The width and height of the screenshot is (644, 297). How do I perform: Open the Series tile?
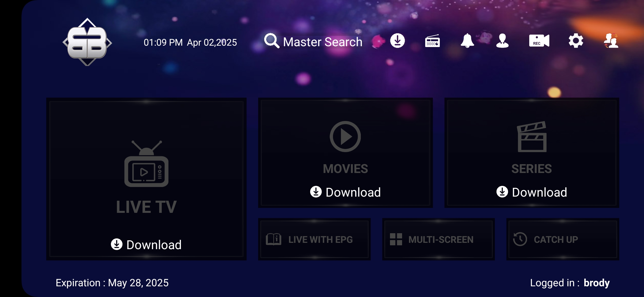click(x=531, y=146)
